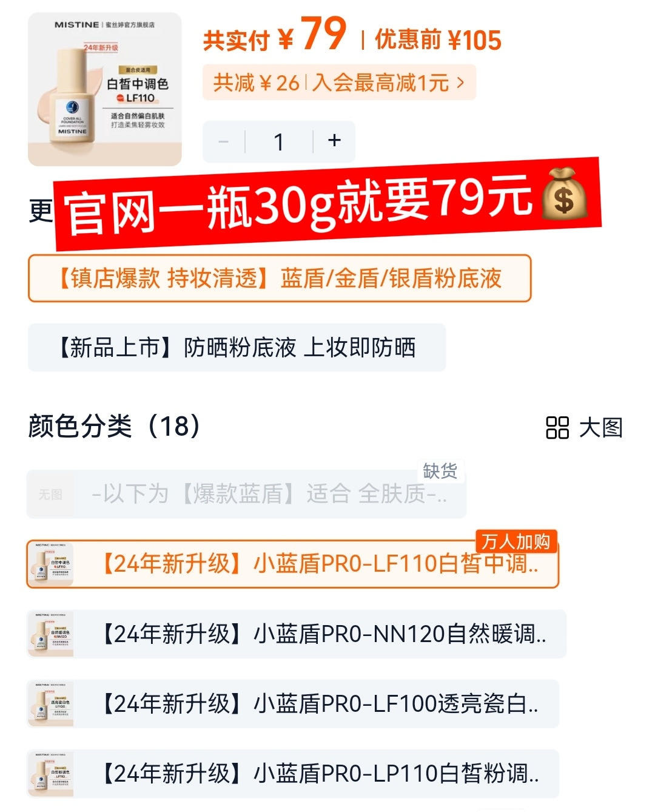
Task: Expand the 共减¥26 discount details chevron
Action: tap(461, 82)
